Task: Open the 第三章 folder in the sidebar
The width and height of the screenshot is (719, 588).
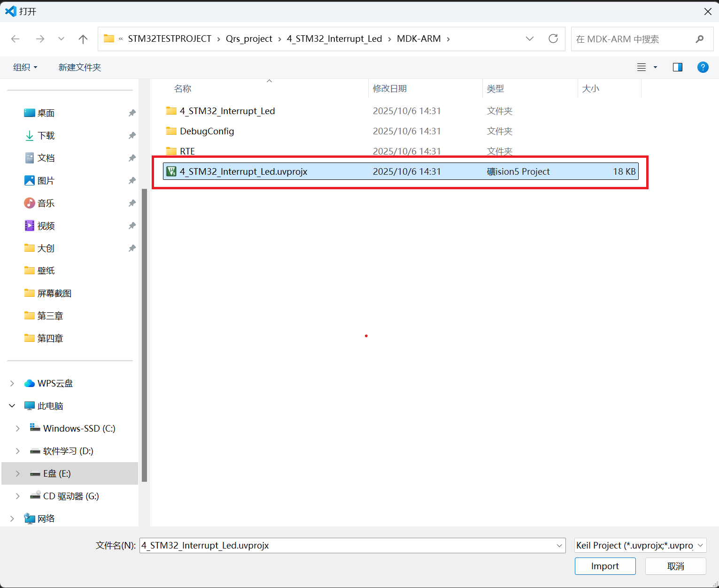Action: point(50,316)
